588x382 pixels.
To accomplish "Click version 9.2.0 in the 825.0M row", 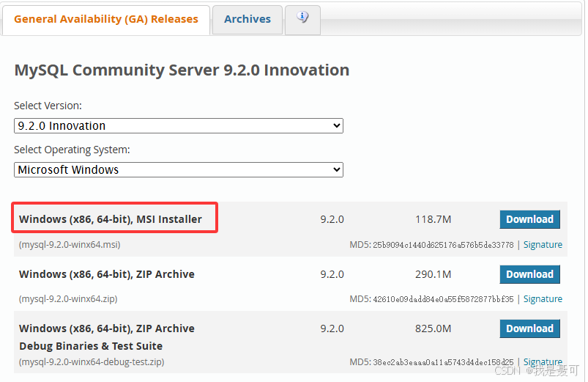I will 332,328.
